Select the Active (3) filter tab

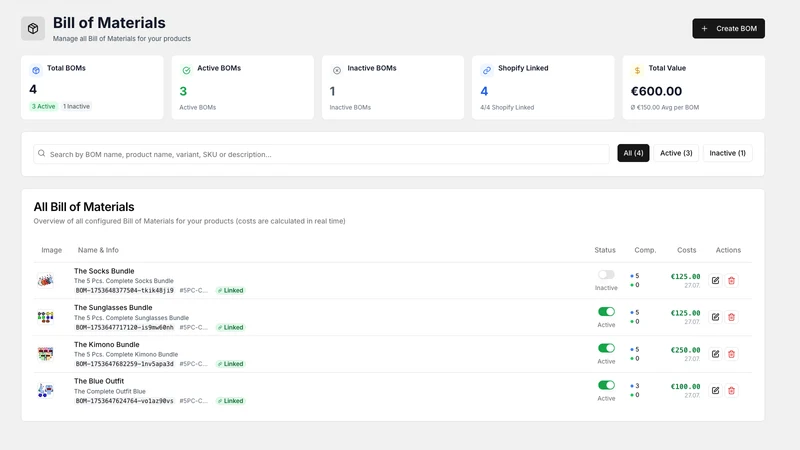(676, 153)
